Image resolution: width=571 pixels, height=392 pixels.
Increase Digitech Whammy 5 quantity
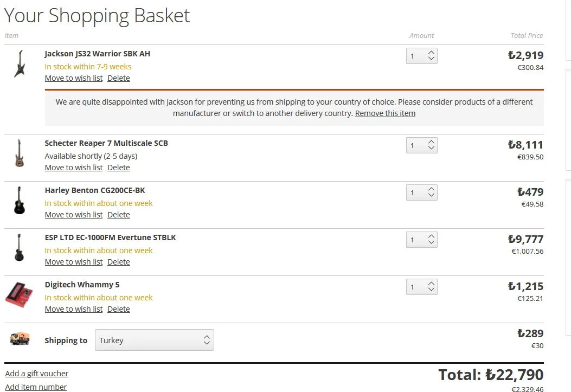pyautogui.click(x=431, y=283)
